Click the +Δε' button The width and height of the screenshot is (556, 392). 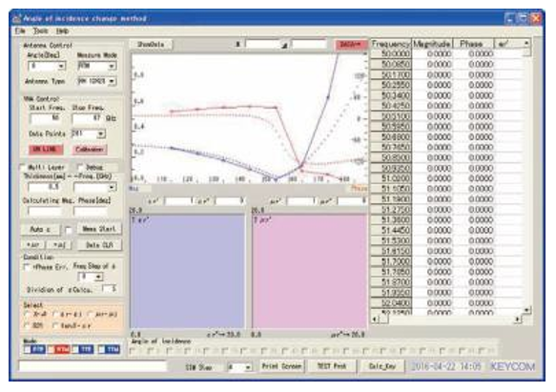(x=33, y=245)
